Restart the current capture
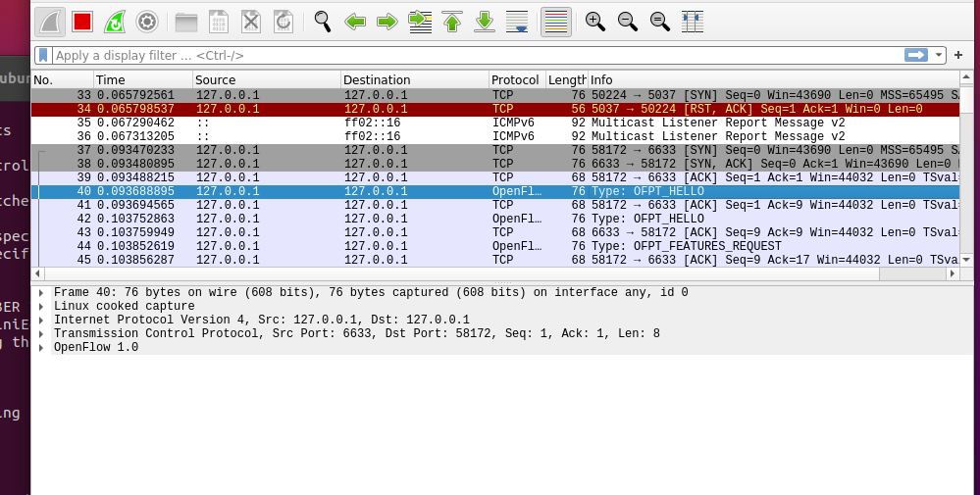 pos(115,22)
